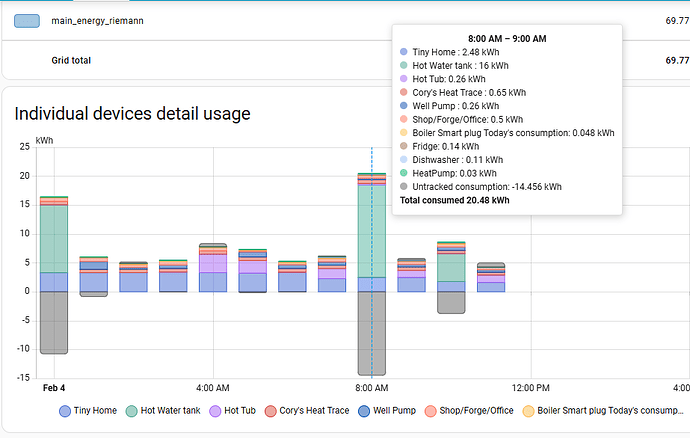Image resolution: width=690 pixels, height=438 pixels.
Task: Click the Grid total row label
Action: [71, 60]
